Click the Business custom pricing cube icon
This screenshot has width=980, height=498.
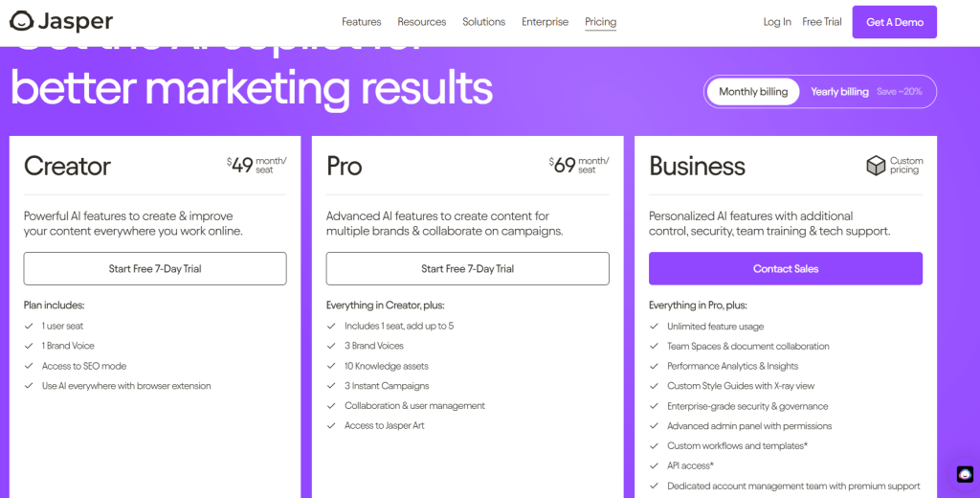(x=876, y=166)
